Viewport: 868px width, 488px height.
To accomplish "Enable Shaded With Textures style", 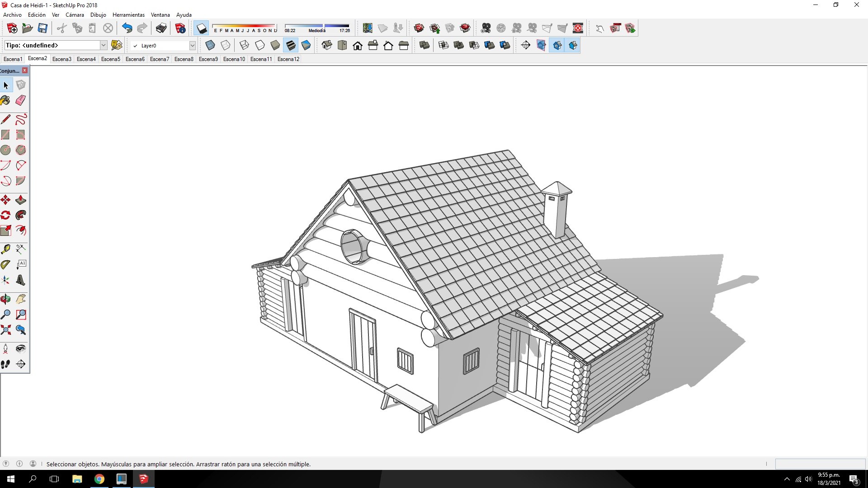I will tap(291, 45).
